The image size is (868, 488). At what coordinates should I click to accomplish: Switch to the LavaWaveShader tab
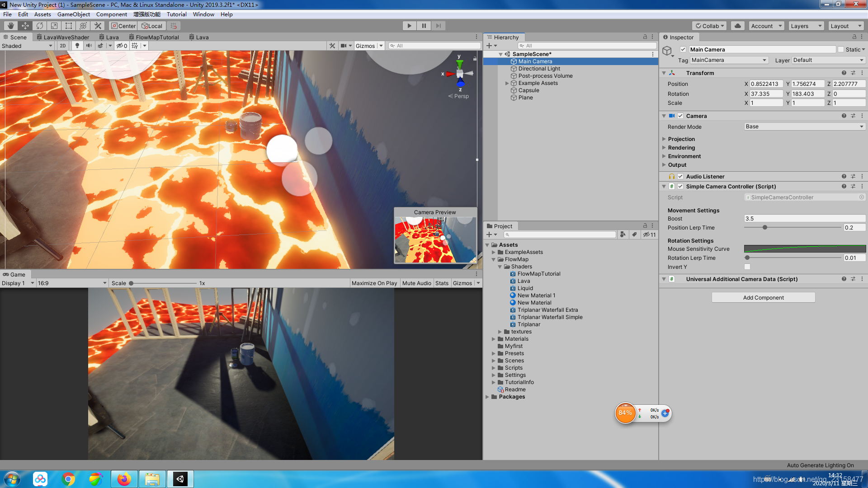(63, 37)
